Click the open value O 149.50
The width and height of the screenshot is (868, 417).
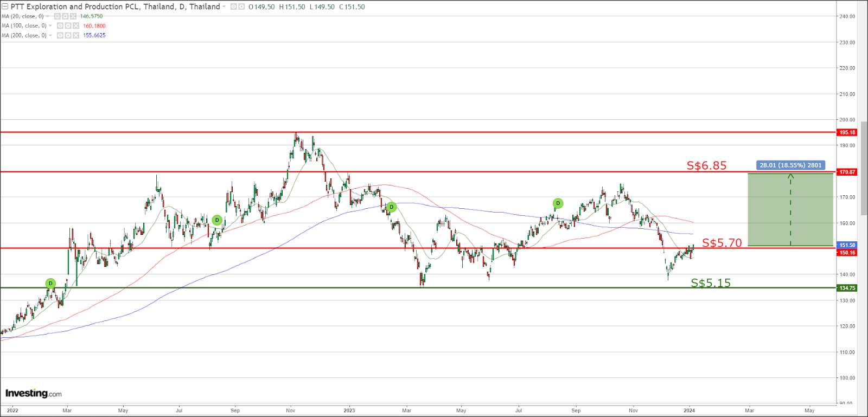point(261,7)
